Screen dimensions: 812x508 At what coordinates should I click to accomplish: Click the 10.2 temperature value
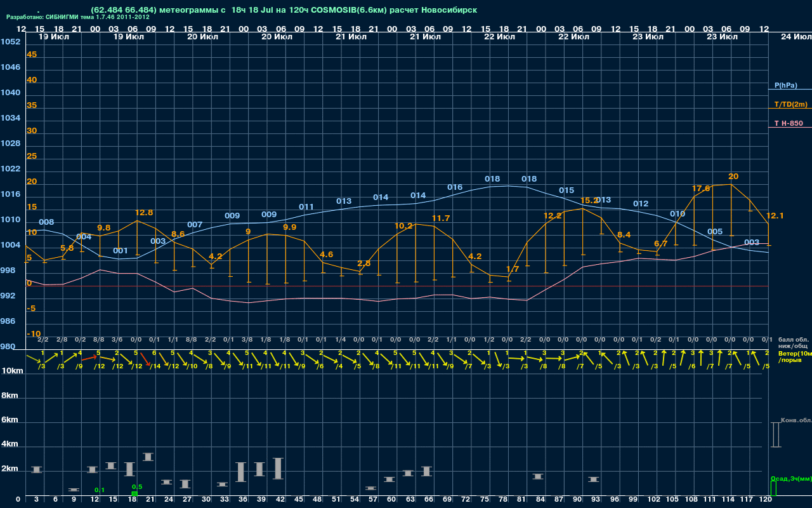(x=403, y=225)
